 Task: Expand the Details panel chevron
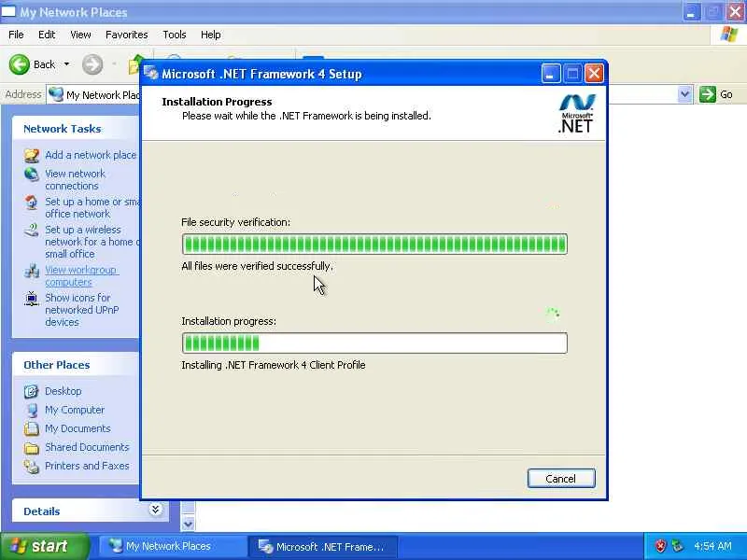[x=155, y=510]
